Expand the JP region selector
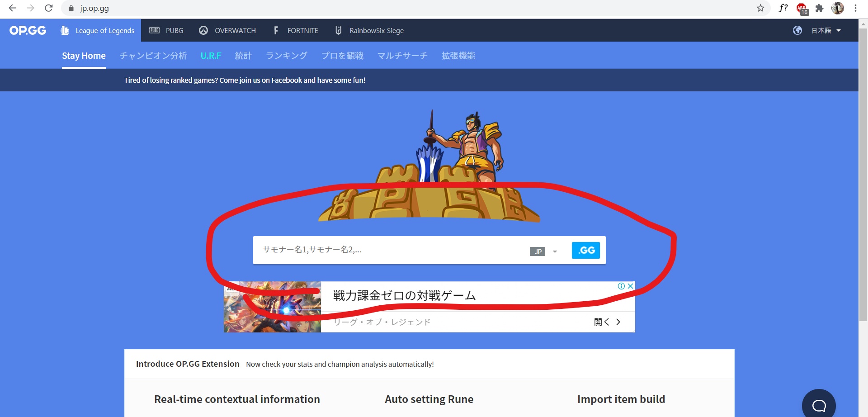This screenshot has width=868, height=417. click(x=544, y=251)
